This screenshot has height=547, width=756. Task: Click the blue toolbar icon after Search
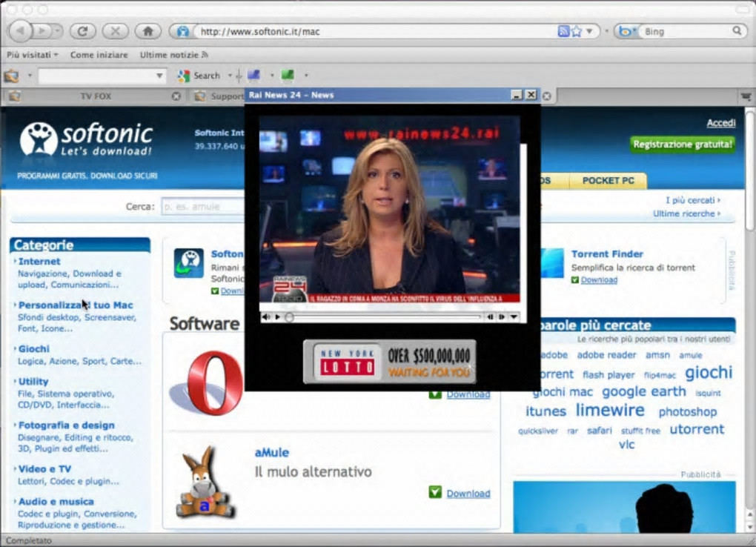pos(253,76)
